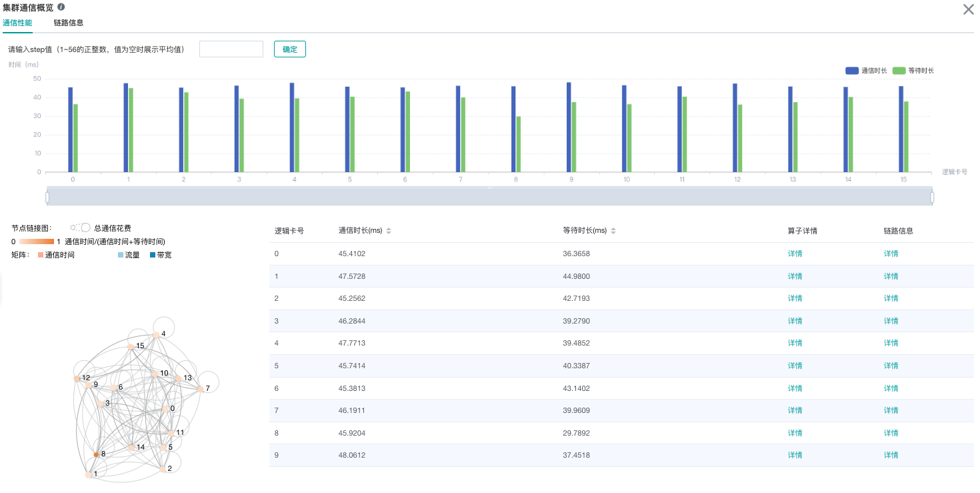
Task: Click the left handle of chart zoom slider
Action: 47,197
